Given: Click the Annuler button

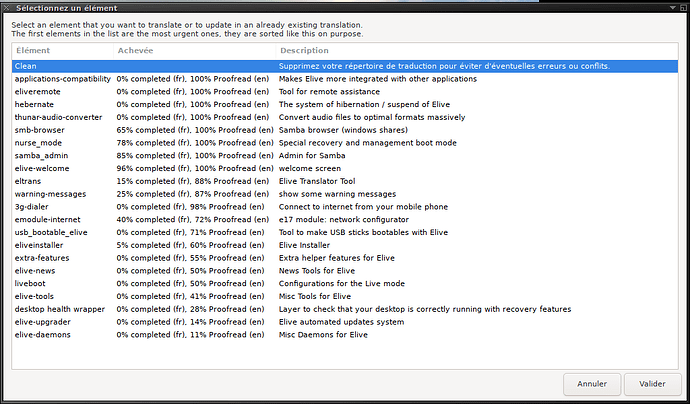Looking at the screenshot, I should tap(592, 384).
